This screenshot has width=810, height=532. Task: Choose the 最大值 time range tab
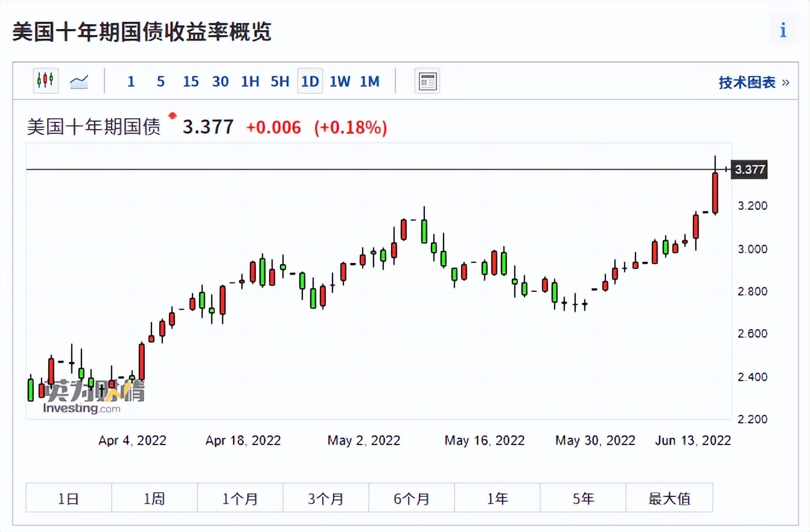669,498
